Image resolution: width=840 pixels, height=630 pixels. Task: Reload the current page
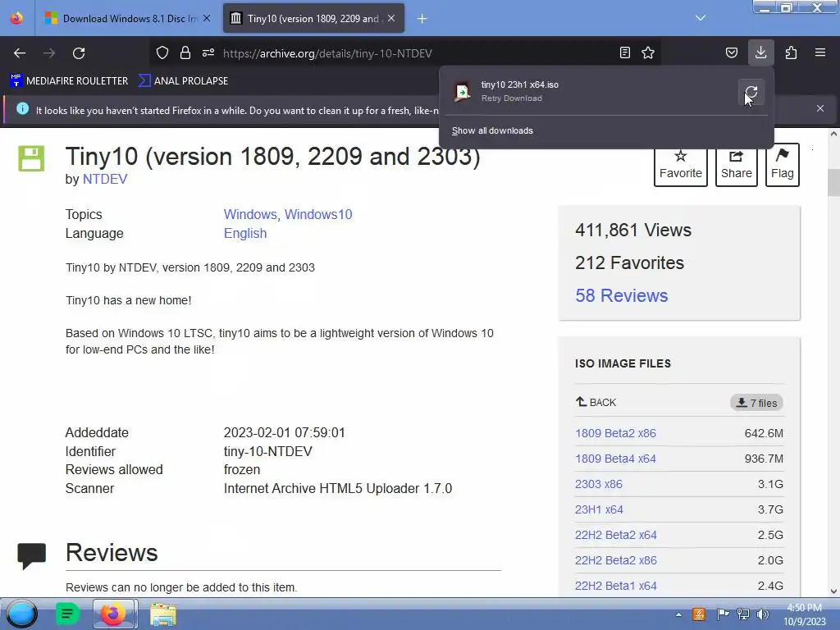[x=79, y=53]
